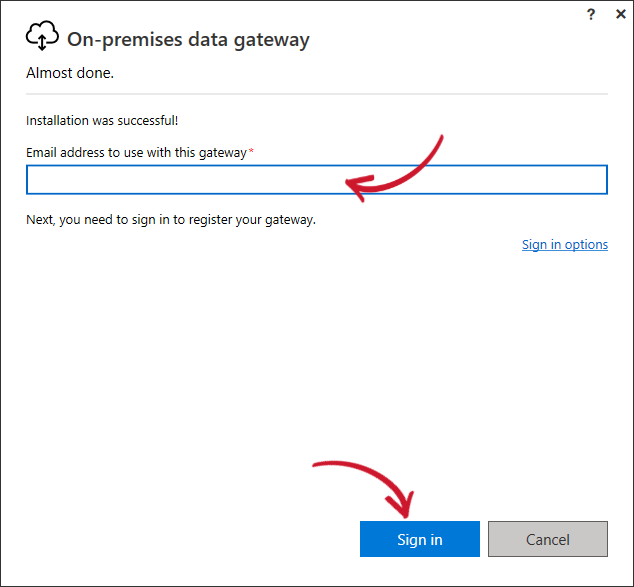Screen dimensions: 634x587
Task: Click the red required asterisk
Action: coord(251,152)
